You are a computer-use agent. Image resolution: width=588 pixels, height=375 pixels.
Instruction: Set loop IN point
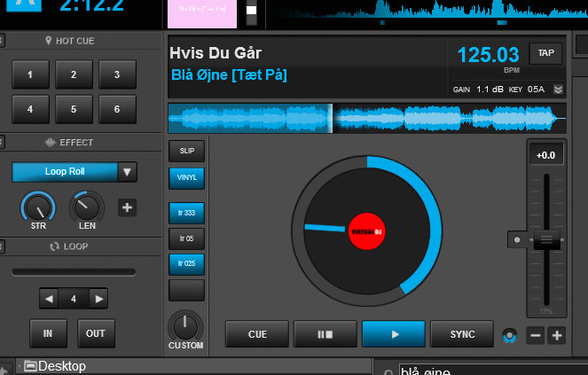pyautogui.click(x=48, y=333)
